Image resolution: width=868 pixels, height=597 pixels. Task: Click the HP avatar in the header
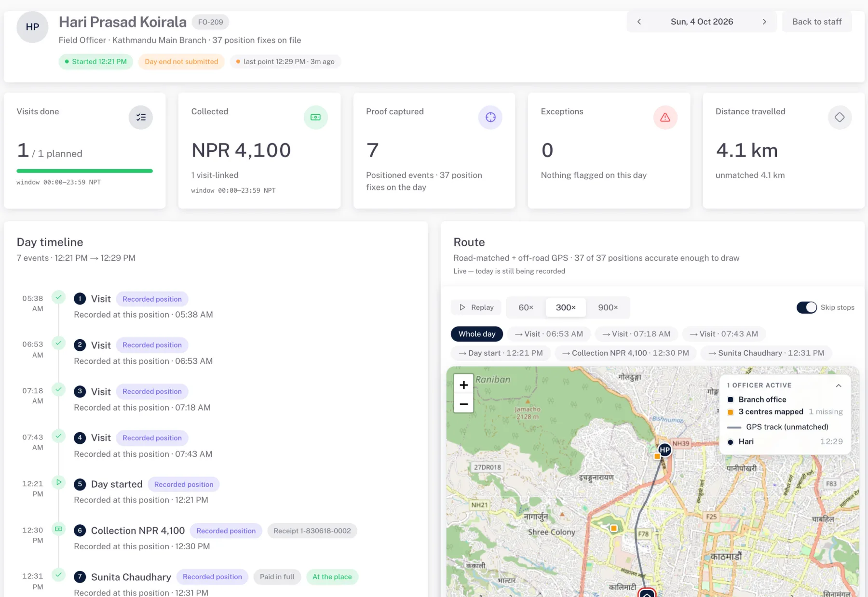(x=32, y=27)
